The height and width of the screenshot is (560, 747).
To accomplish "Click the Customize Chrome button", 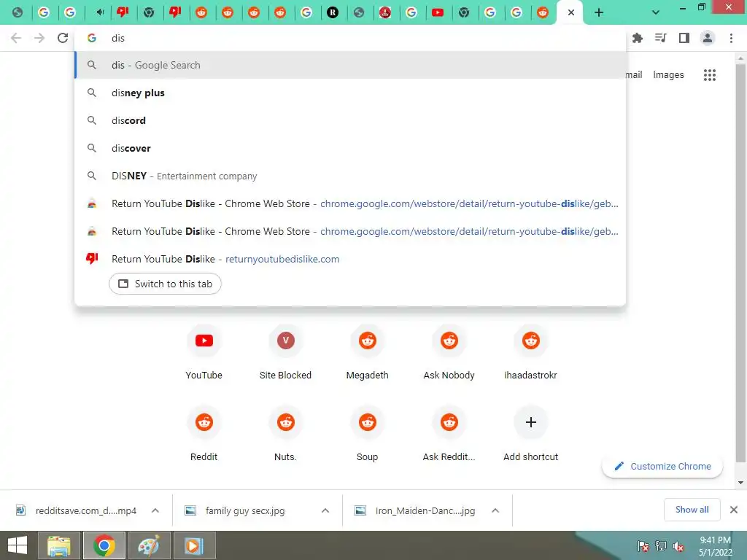I will pos(662,466).
